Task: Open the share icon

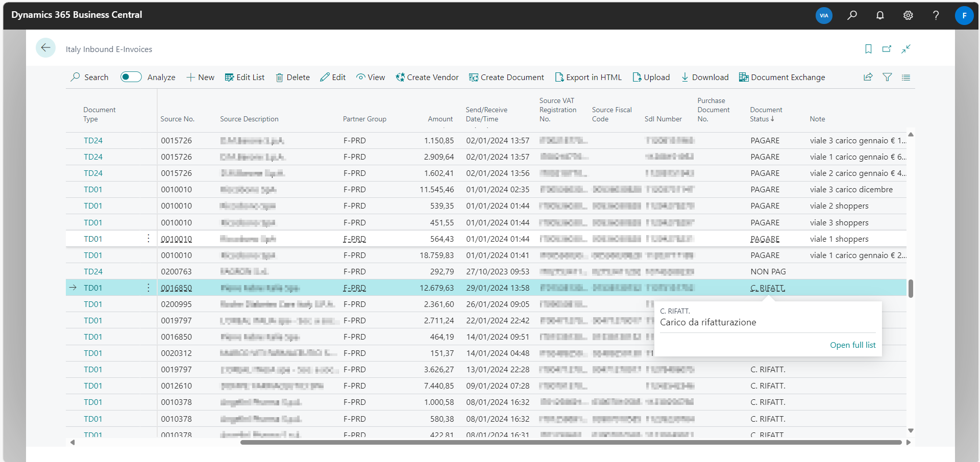Action: (x=868, y=78)
